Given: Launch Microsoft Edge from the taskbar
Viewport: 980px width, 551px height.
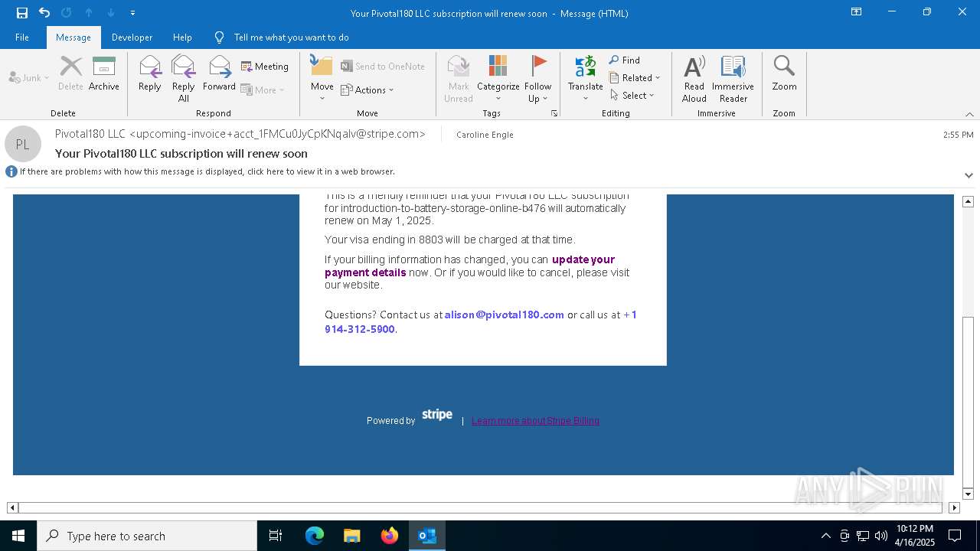Looking at the screenshot, I should pos(315,536).
